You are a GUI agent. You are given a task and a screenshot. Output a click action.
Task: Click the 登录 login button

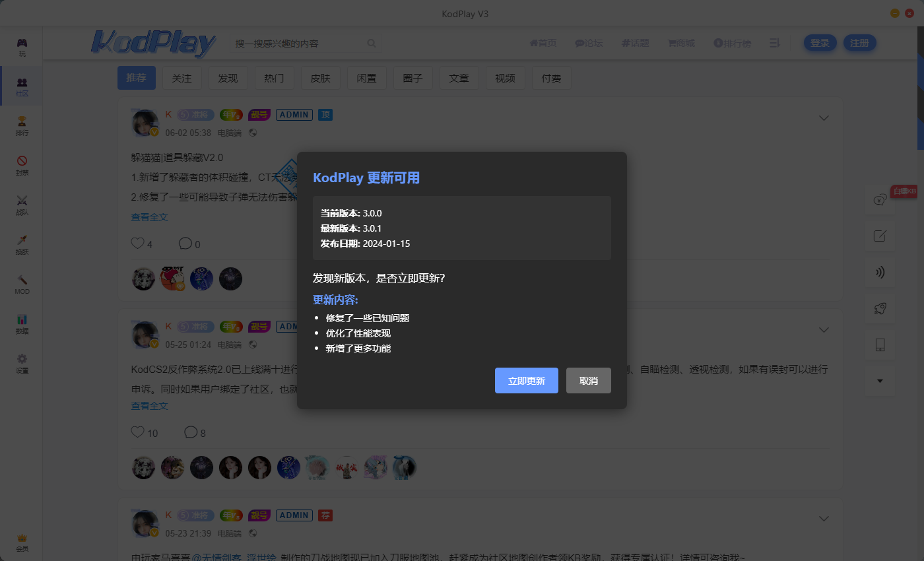tap(820, 43)
